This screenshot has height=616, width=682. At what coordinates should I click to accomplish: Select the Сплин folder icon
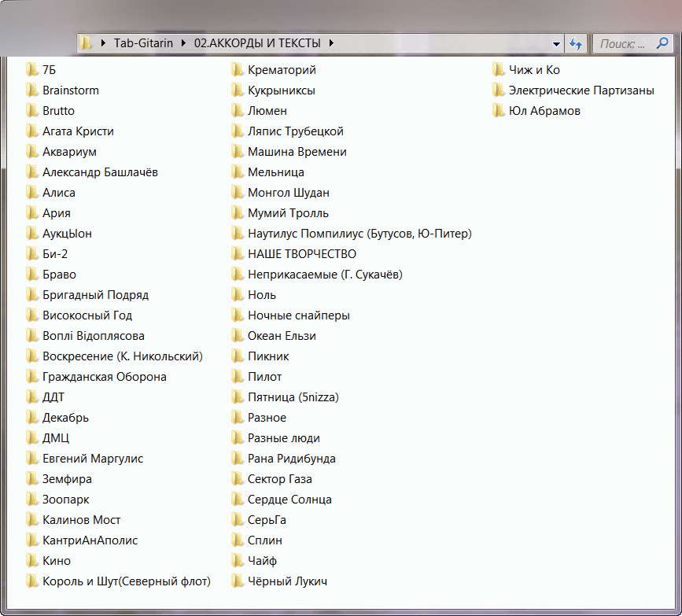(x=238, y=540)
